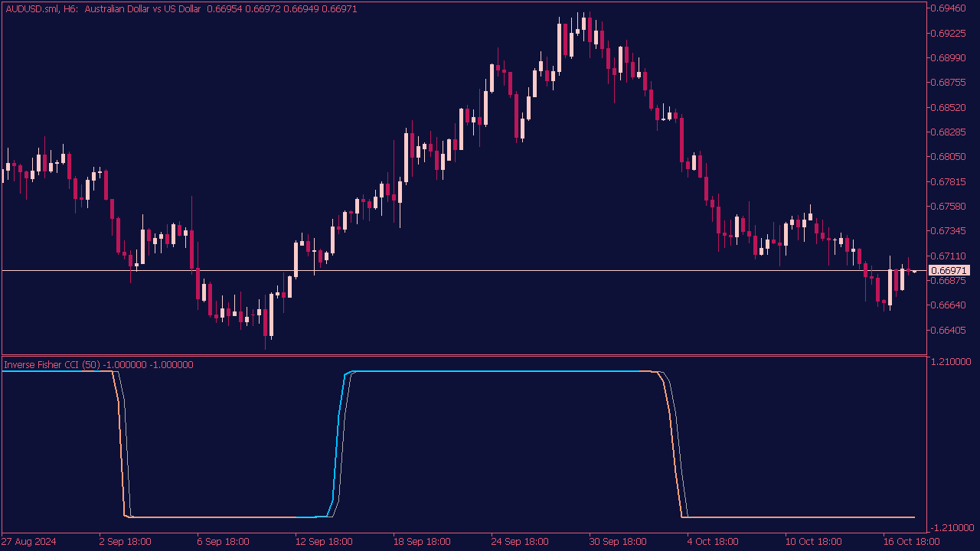Viewport: 980px width, 551px height.
Task: Click time label 2 Sep 18:00
Action: pyautogui.click(x=126, y=541)
